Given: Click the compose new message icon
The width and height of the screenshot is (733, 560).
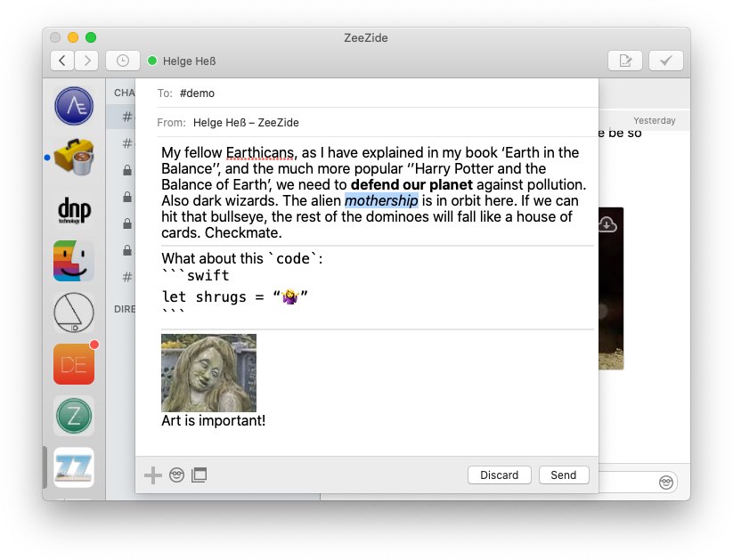Looking at the screenshot, I should (x=624, y=61).
